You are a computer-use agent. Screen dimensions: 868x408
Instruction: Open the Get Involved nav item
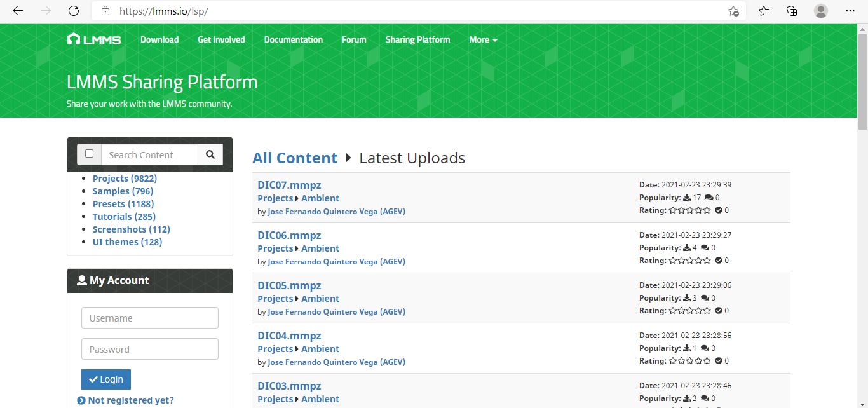pos(221,39)
